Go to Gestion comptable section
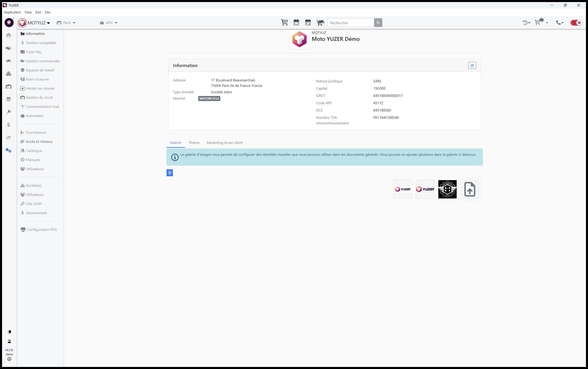588x369 pixels. (x=41, y=43)
